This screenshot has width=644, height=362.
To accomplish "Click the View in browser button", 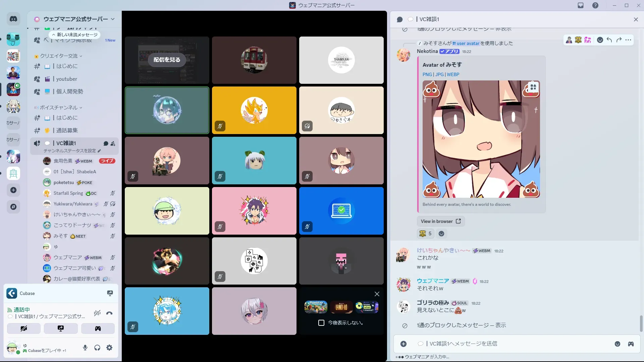I will pyautogui.click(x=440, y=221).
